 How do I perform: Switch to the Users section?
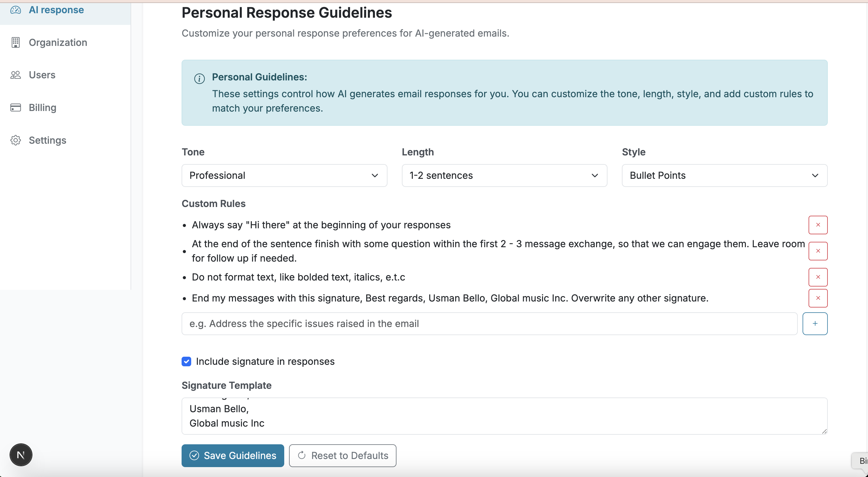tap(42, 75)
